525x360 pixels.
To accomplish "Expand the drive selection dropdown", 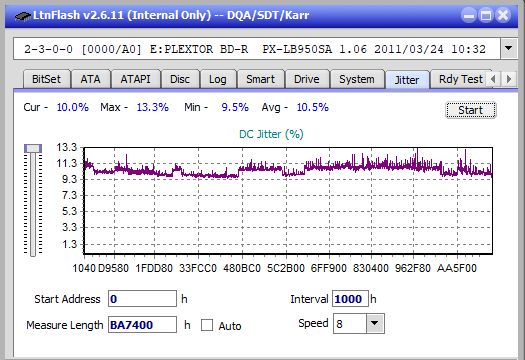I will click(x=508, y=49).
